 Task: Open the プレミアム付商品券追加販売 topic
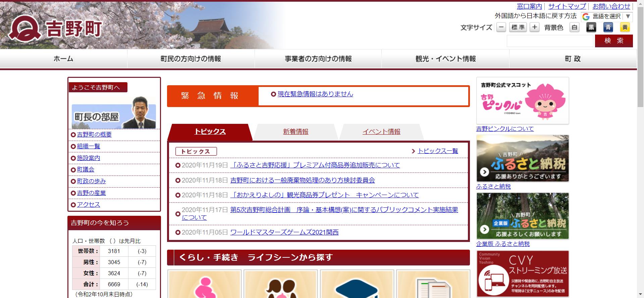click(315, 165)
